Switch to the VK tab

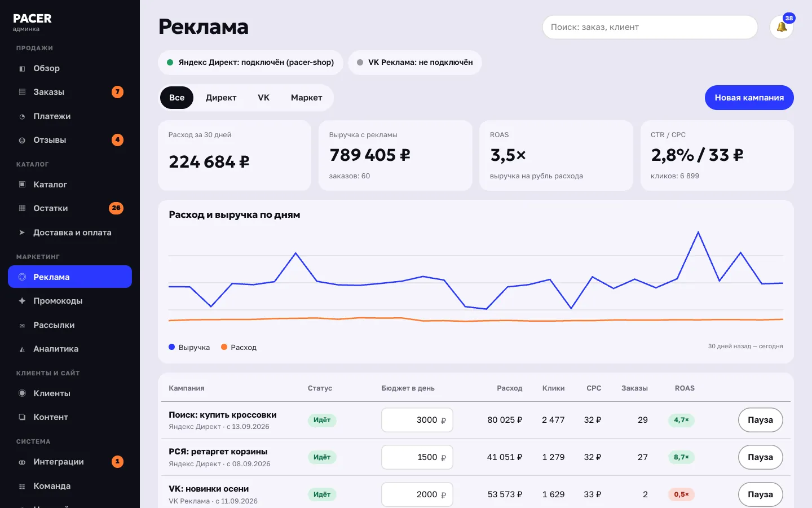264,98
